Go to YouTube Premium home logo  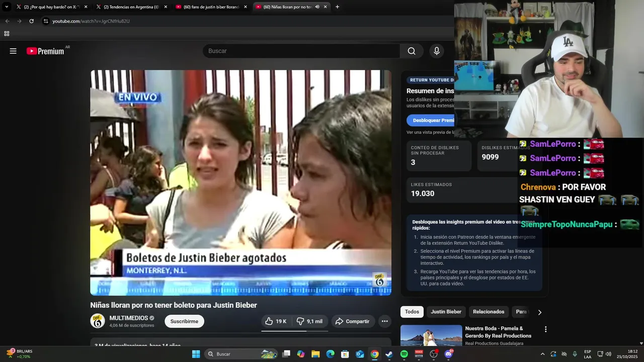tap(45, 51)
